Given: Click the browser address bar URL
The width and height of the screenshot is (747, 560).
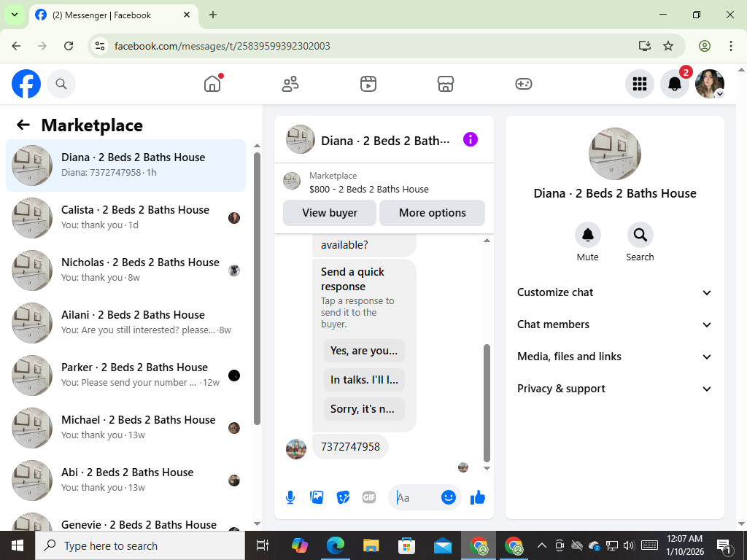Looking at the screenshot, I should [222, 46].
